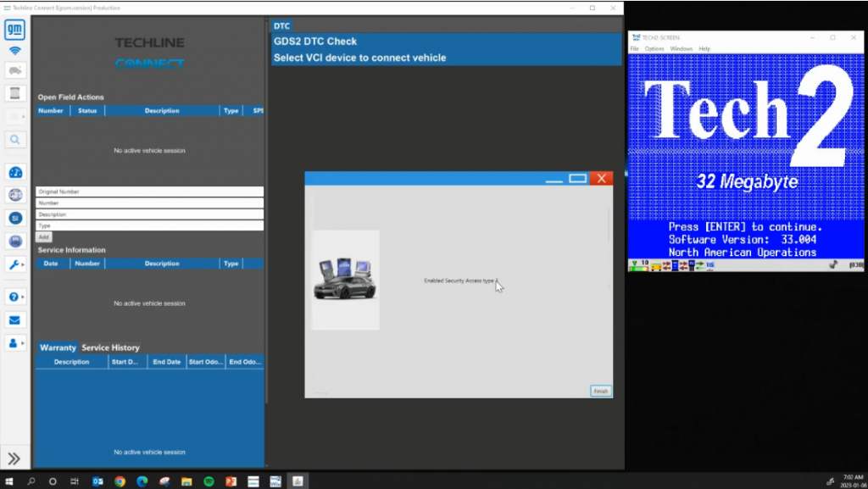Open the dashboard gauge icon in sidebar
Image resolution: width=868 pixels, height=489 pixels.
point(15,173)
